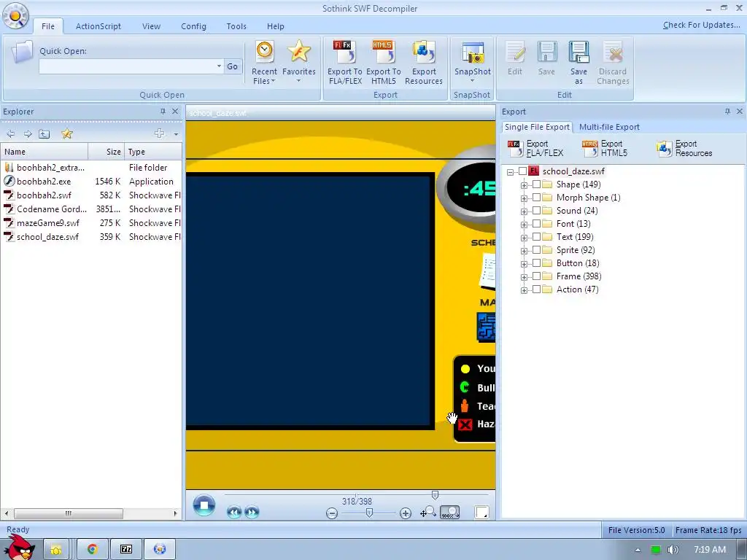Click the Sothink application orb button

(16, 16)
